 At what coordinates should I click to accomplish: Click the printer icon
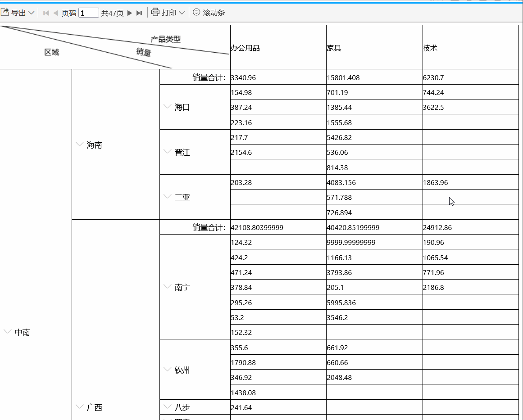[x=155, y=12]
